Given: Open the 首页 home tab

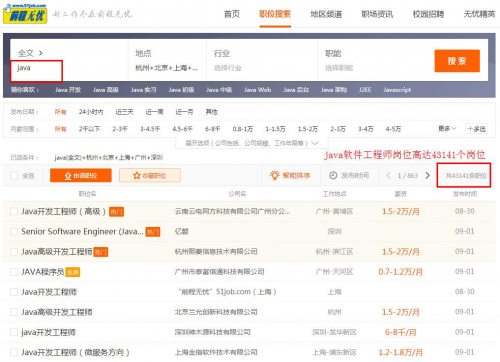Looking at the screenshot, I should tap(231, 14).
